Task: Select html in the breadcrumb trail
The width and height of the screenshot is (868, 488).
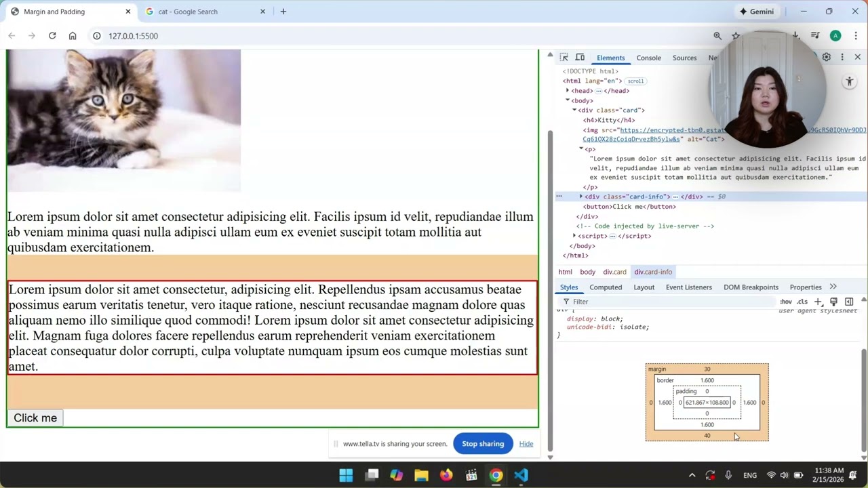Action: [x=566, y=272]
